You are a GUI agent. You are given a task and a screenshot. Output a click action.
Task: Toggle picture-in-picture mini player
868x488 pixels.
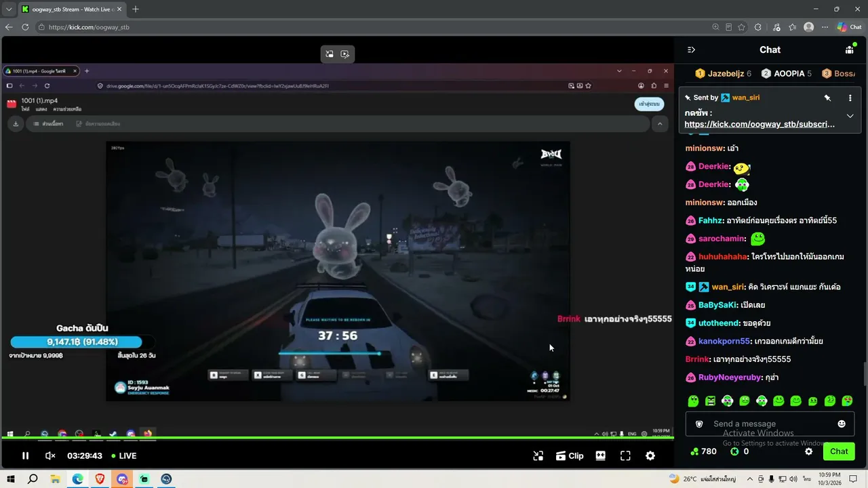(x=538, y=456)
